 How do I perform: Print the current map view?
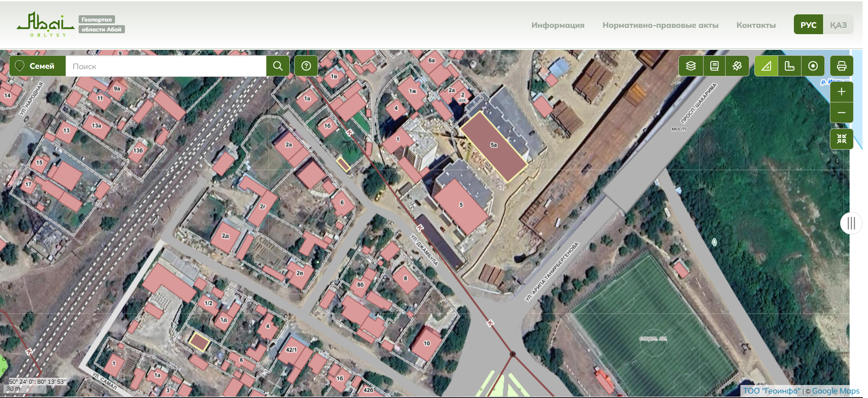tap(841, 66)
